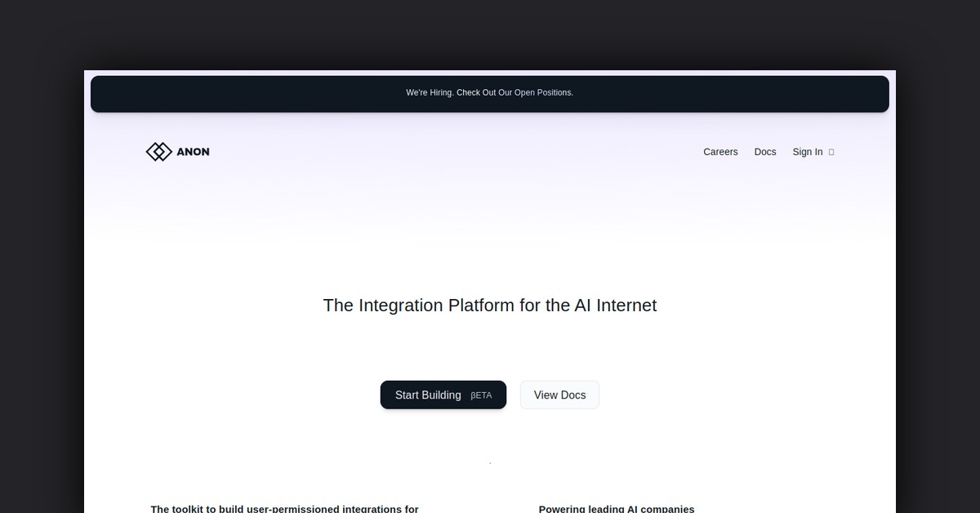Click the ANON wordmark text
This screenshot has width=980, height=513.
tap(193, 152)
